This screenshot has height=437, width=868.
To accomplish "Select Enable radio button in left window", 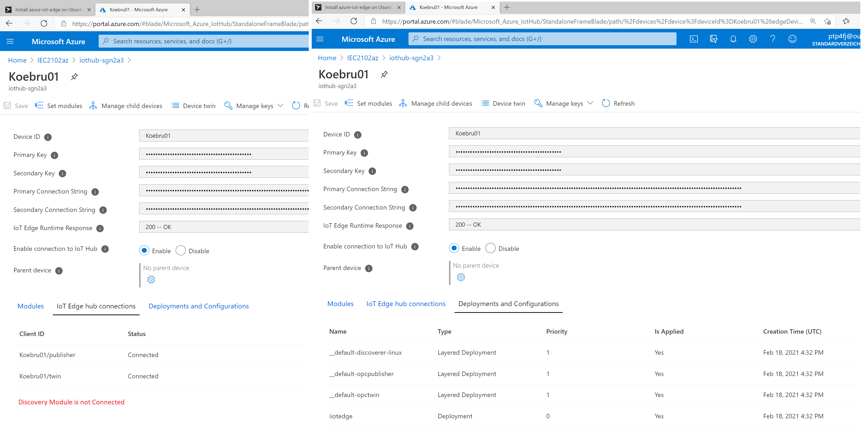I will (144, 251).
